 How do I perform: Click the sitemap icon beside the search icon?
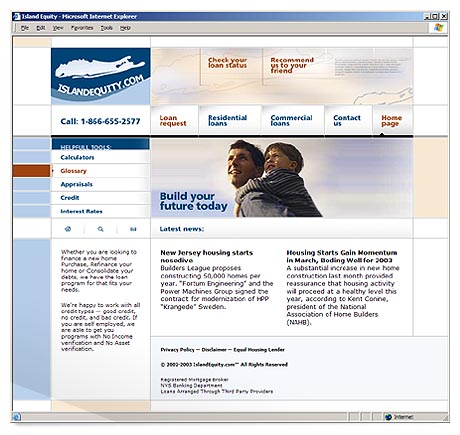[133, 229]
